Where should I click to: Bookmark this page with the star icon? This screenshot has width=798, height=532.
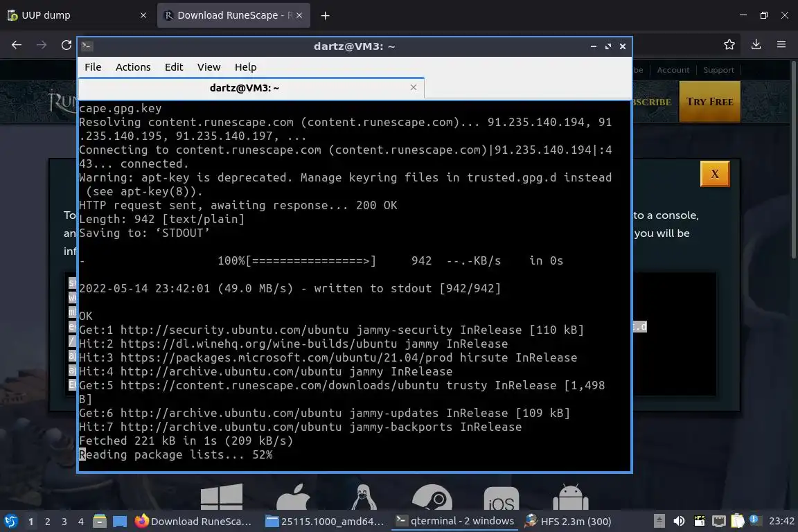[x=729, y=45]
